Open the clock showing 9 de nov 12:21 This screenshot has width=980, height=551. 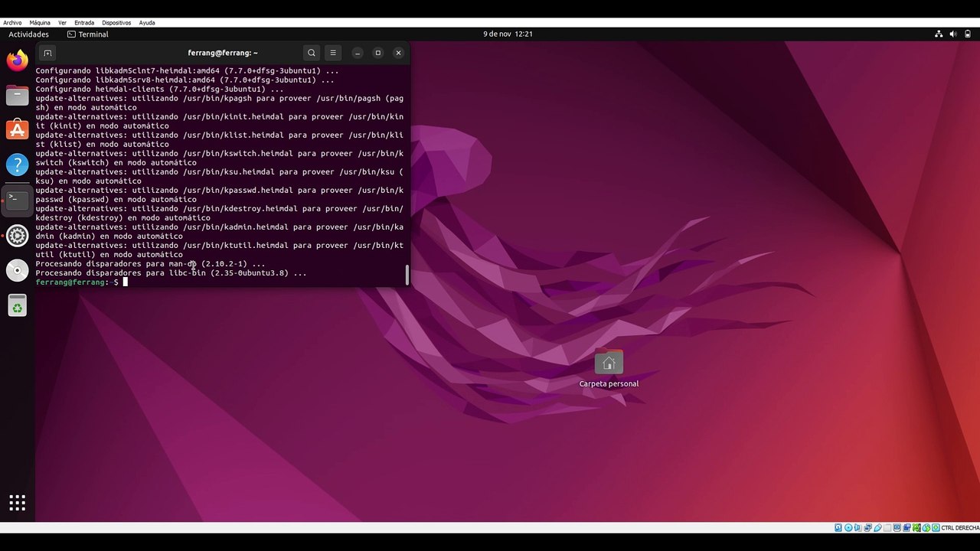pyautogui.click(x=508, y=34)
